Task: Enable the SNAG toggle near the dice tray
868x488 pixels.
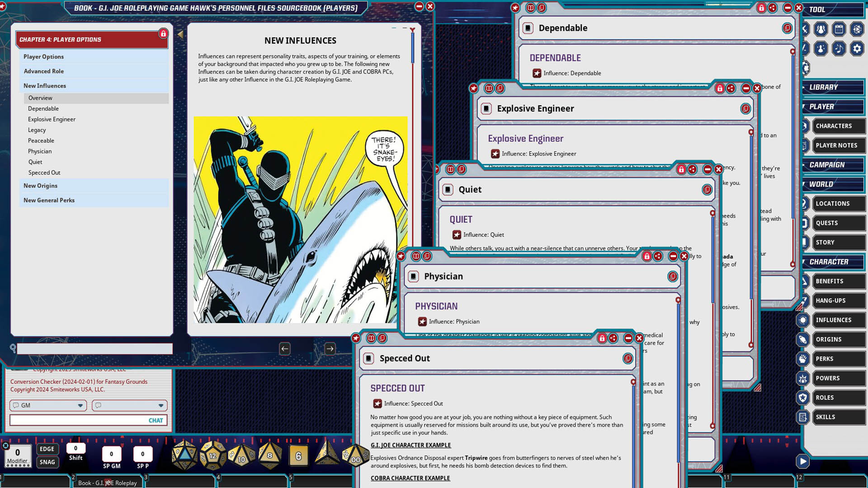Action: (47, 462)
